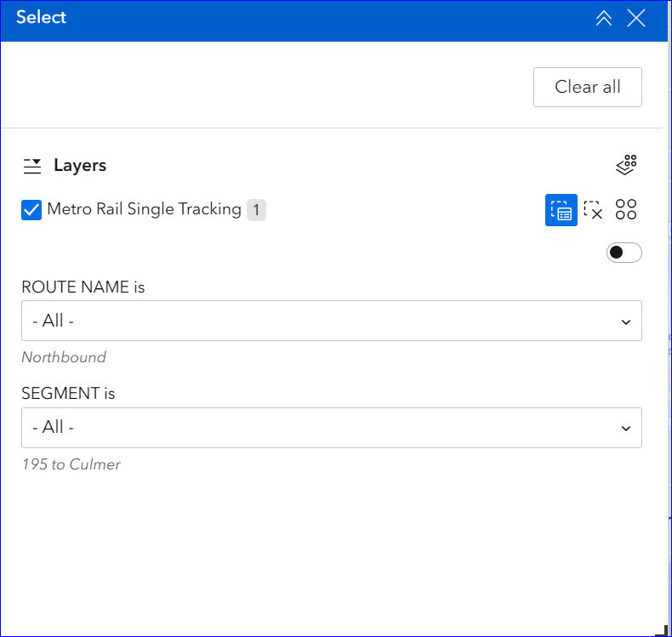
Task: Click the Metro Rail Single Tracking label
Action: pos(144,209)
